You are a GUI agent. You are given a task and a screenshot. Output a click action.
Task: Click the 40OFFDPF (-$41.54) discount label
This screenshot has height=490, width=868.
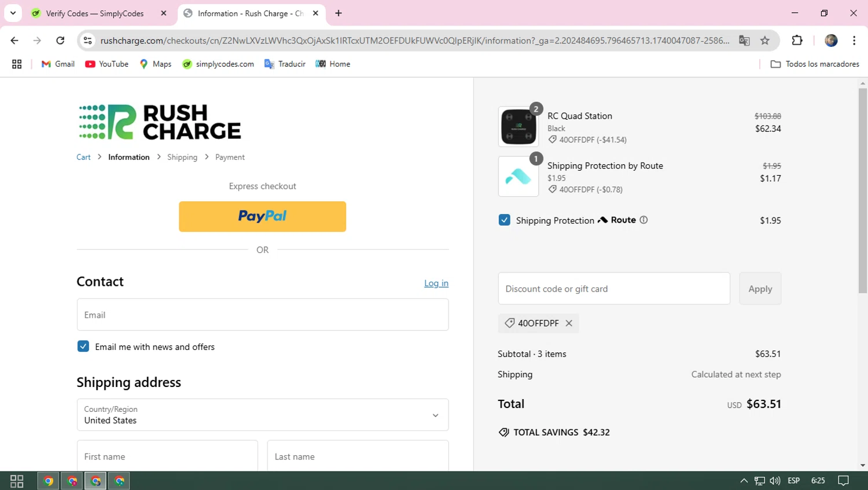coord(593,140)
